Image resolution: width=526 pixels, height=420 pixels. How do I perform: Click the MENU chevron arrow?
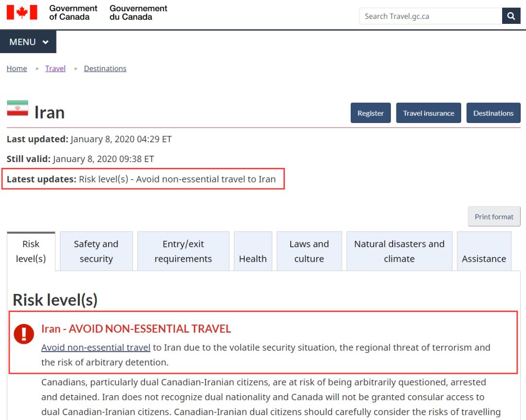click(x=46, y=42)
